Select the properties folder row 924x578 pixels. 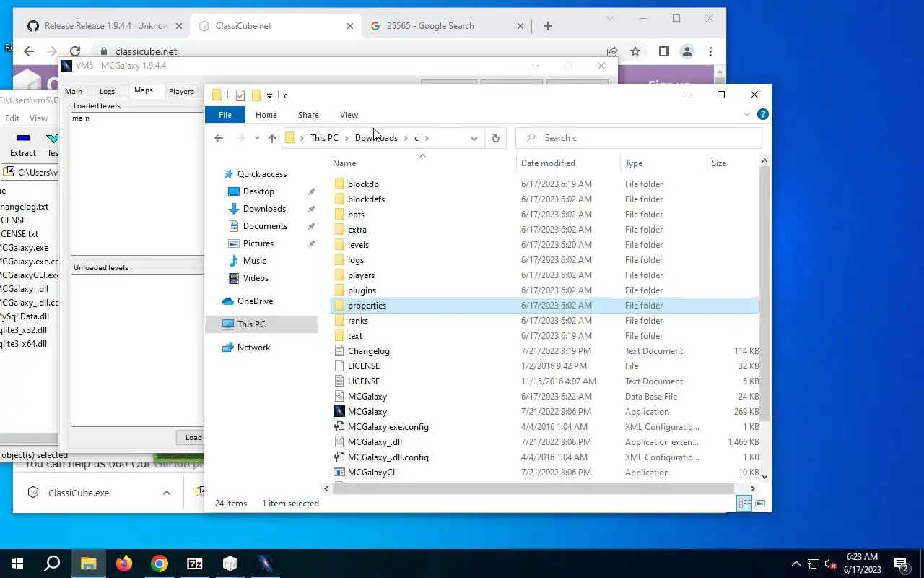click(545, 306)
